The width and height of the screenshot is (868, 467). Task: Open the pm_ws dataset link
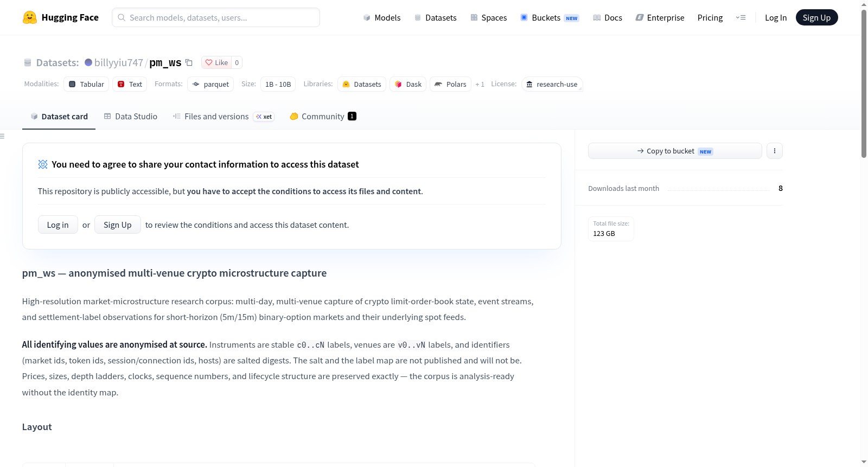click(165, 62)
